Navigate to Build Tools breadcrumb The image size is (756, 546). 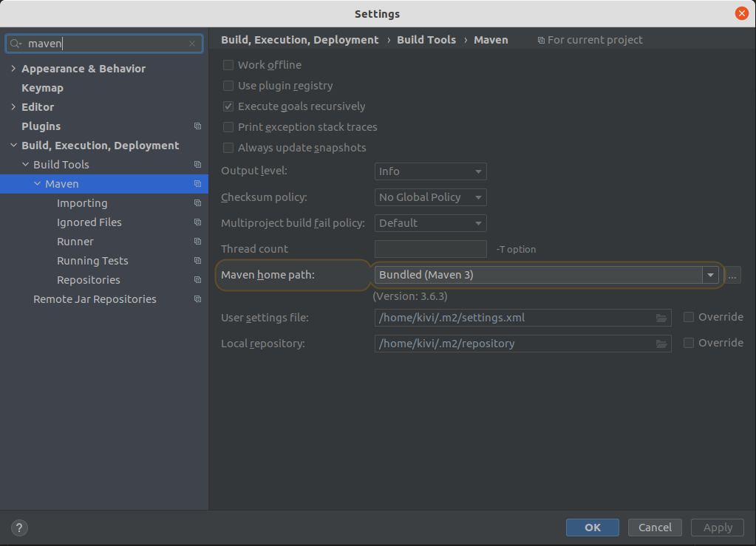[426, 40]
